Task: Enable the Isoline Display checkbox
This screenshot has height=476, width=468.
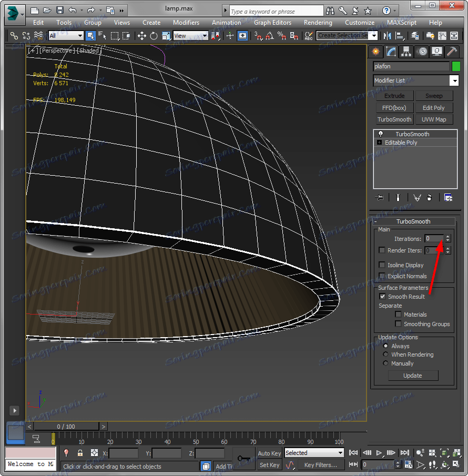Action: pos(382,265)
